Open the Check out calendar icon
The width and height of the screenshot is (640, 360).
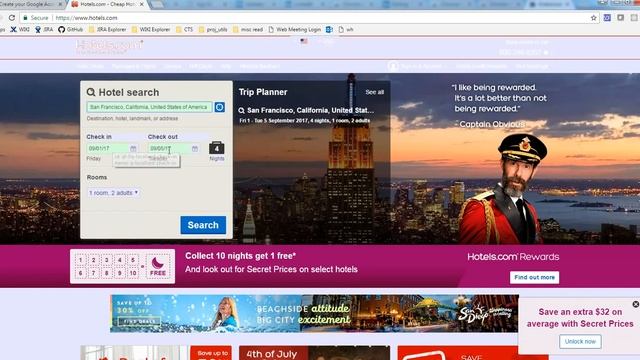click(x=195, y=148)
